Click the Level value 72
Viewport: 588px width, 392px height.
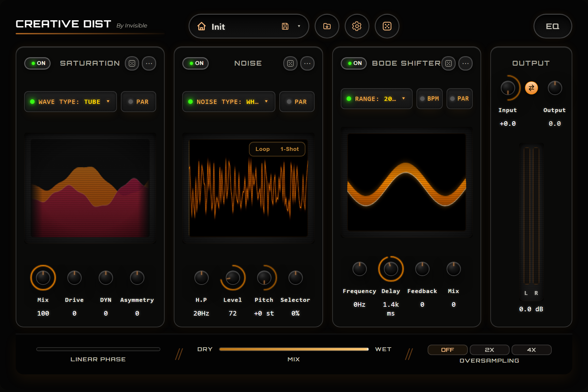233,313
